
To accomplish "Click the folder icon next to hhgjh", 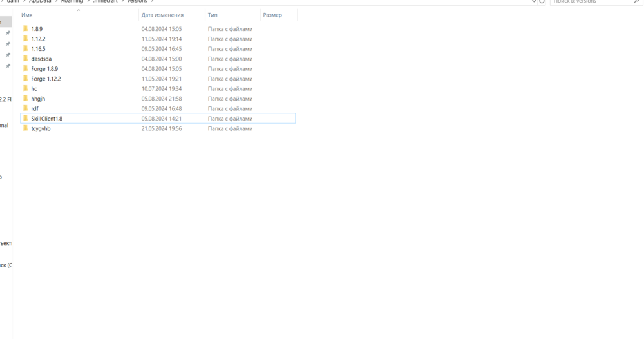I will [26, 98].
